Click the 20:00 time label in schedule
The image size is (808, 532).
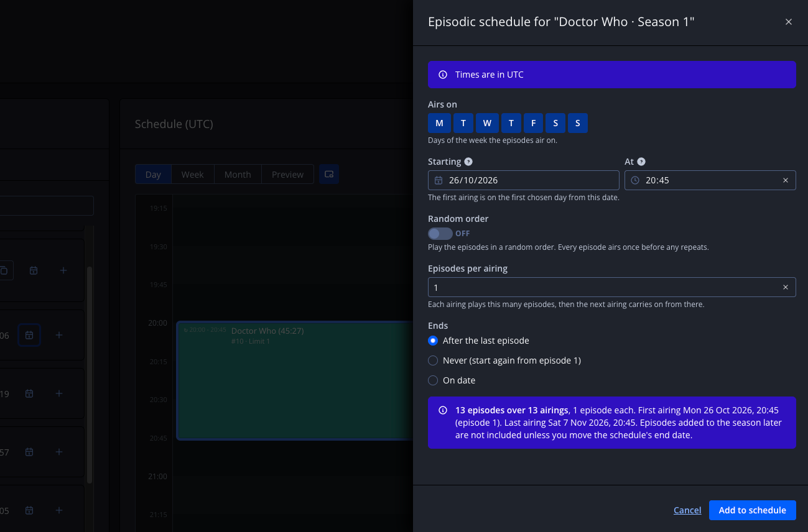coord(158,323)
